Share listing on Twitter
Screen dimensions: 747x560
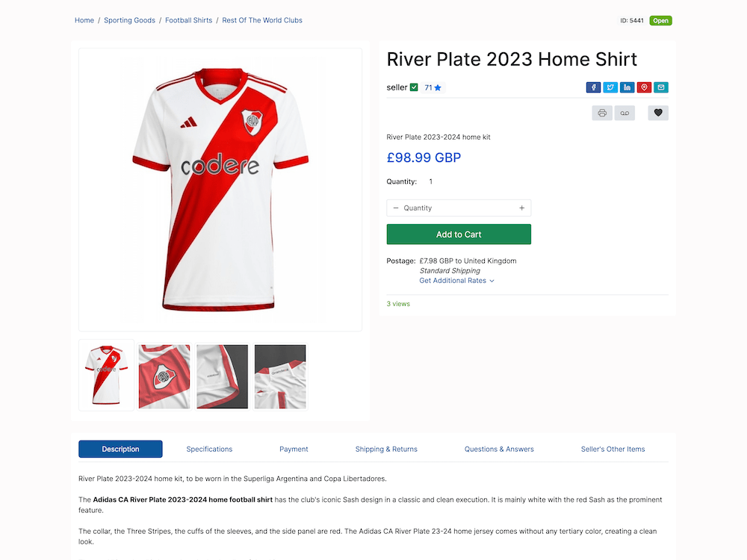tap(610, 87)
